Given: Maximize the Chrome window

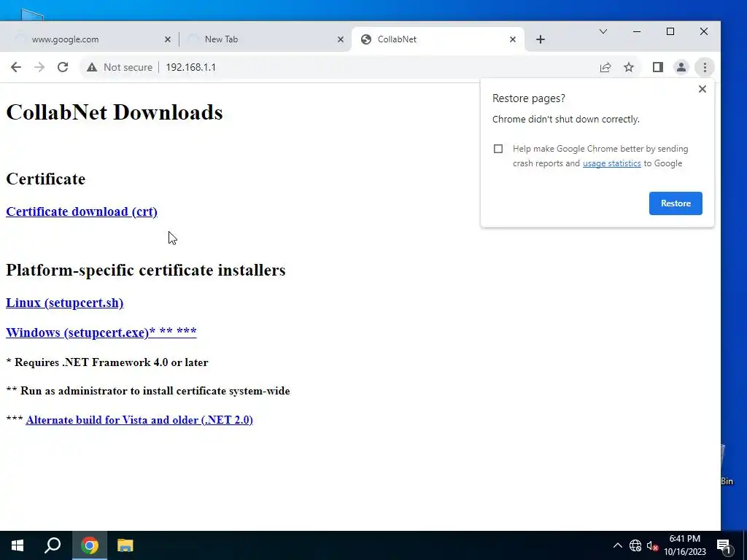Looking at the screenshot, I should coord(670,31).
